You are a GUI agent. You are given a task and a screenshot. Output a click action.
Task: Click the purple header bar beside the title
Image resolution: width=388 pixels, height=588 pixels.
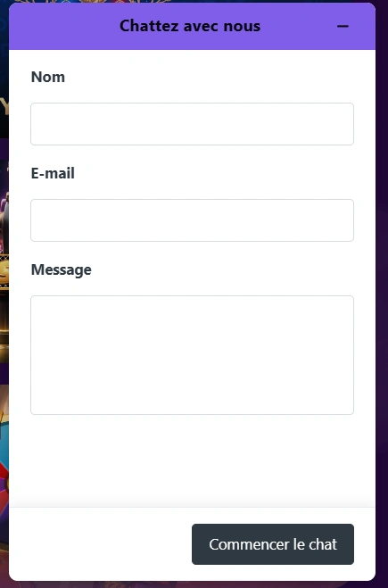click(x=63, y=26)
